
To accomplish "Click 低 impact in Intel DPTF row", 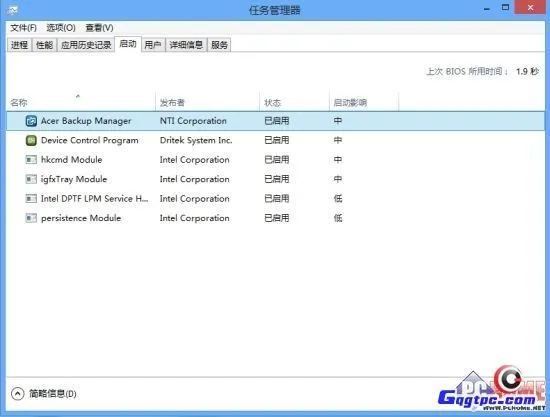I will coord(338,199).
